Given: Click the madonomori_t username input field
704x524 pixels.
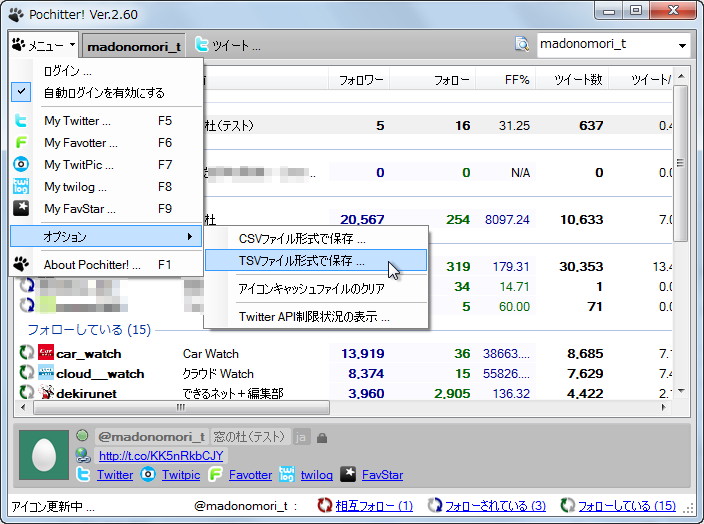Looking at the screenshot, I should (x=606, y=44).
